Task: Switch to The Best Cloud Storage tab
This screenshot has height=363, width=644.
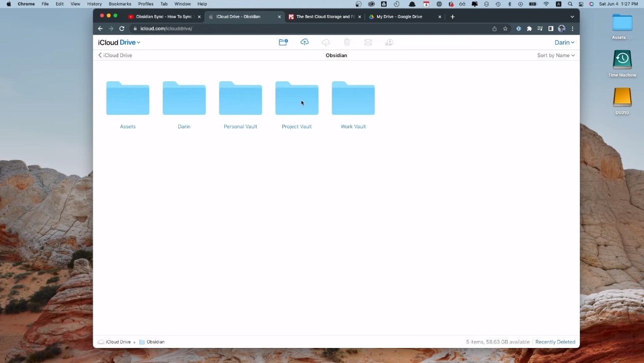Action: 325,17
